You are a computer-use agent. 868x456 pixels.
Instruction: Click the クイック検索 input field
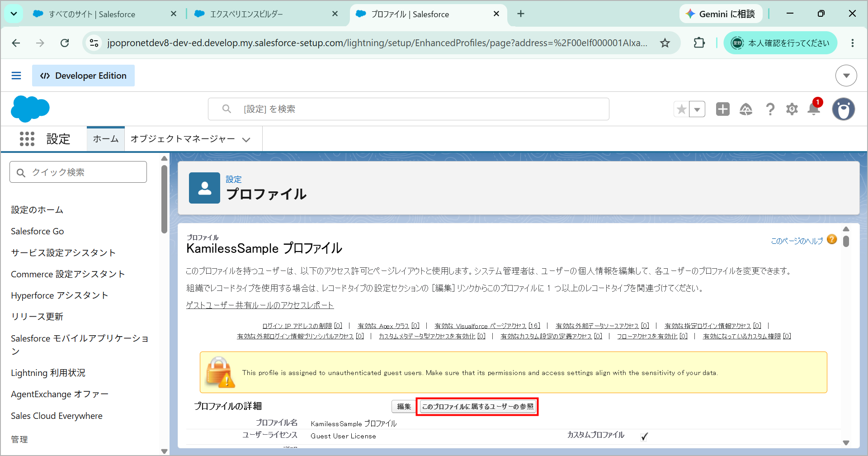(x=78, y=172)
